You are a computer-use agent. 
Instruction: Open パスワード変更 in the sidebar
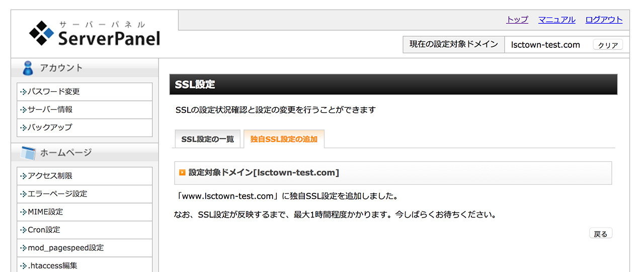point(53,92)
